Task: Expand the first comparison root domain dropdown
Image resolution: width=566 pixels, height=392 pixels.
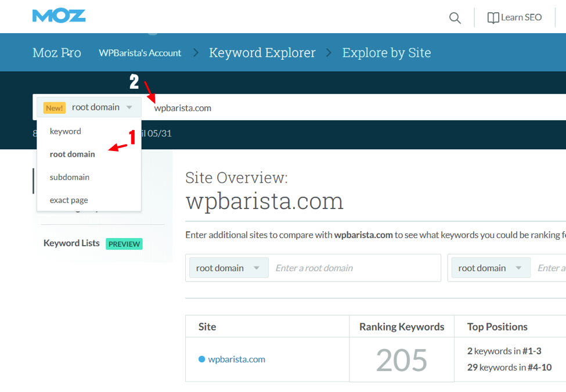Action: pos(228,268)
